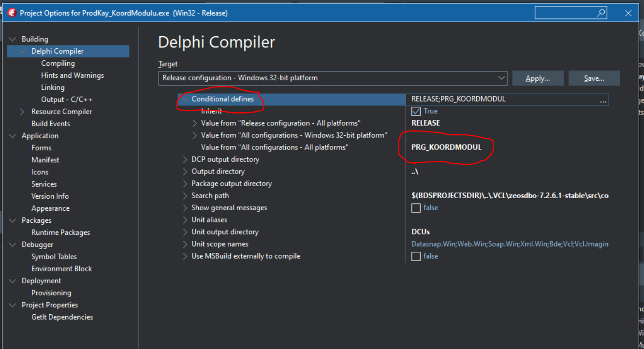
Task: Collapse the Debugger tree node
Action: tap(13, 245)
